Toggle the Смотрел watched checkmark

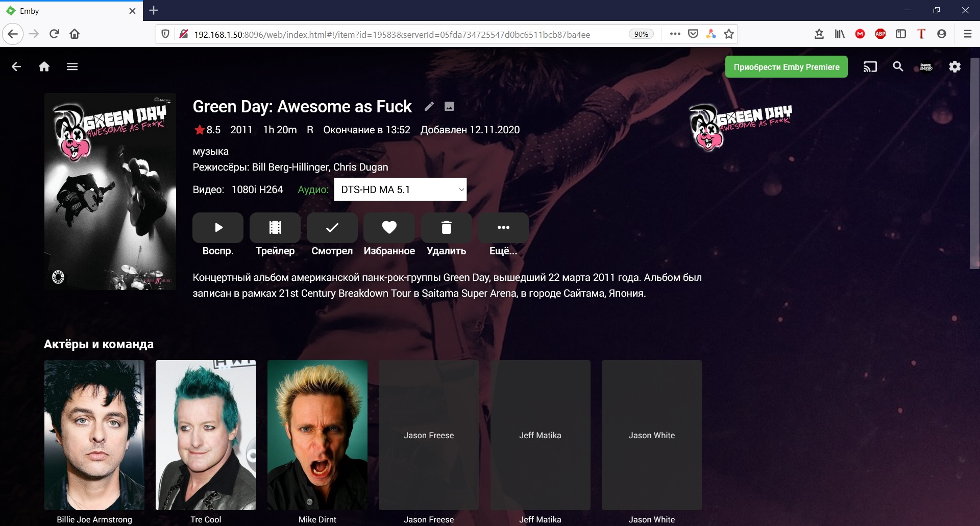pyautogui.click(x=332, y=228)
